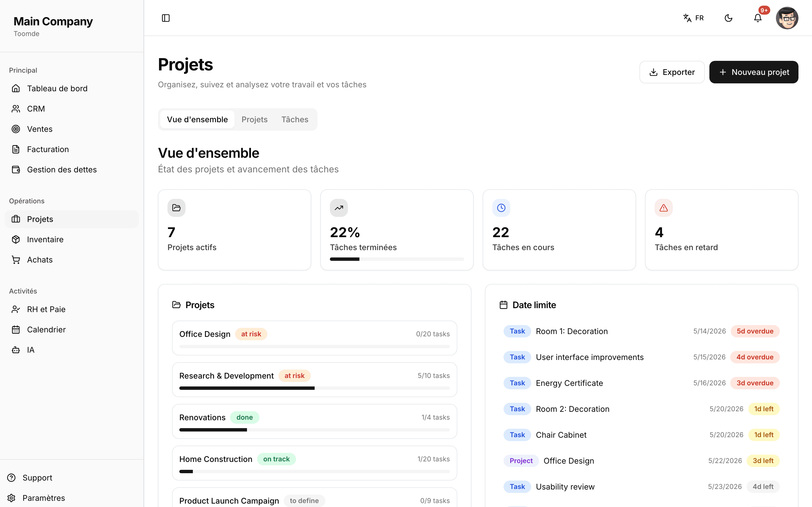The height and width of the screenshot is (507, 812).
Task: Switch to the Tâches tab
Action: click(295, 119)
